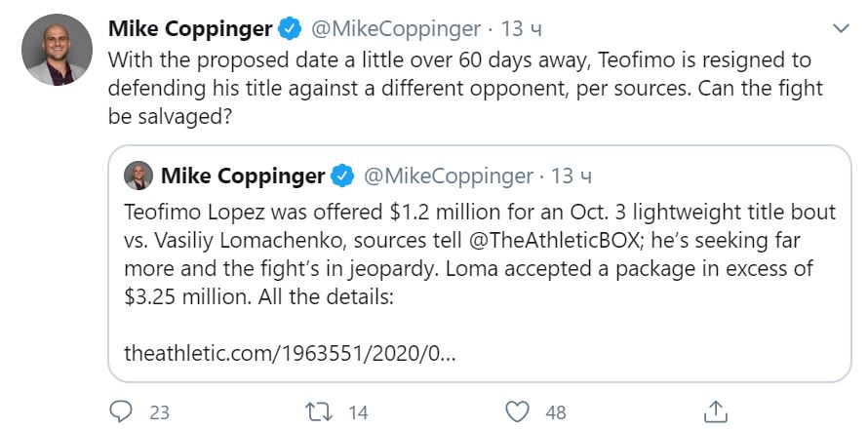Open the theathletic.com article link
Image resolution: width=868 pixels, height=430 pixels.
click(290, 353)
